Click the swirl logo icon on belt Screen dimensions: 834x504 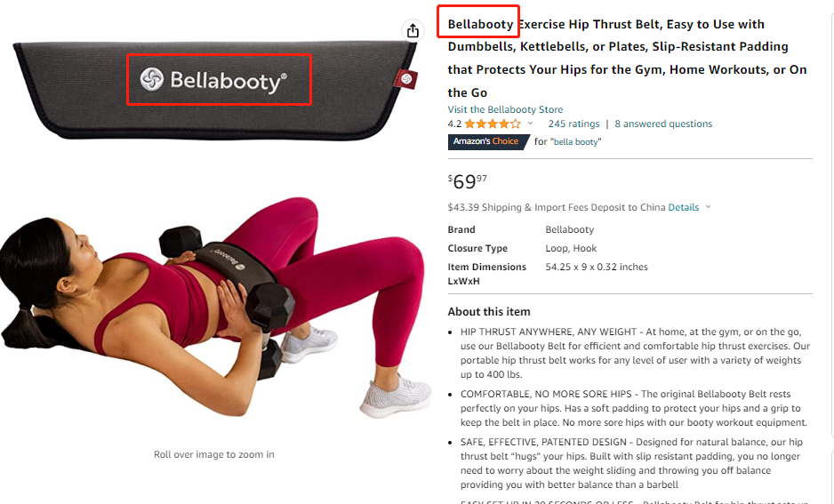[151, 79]
